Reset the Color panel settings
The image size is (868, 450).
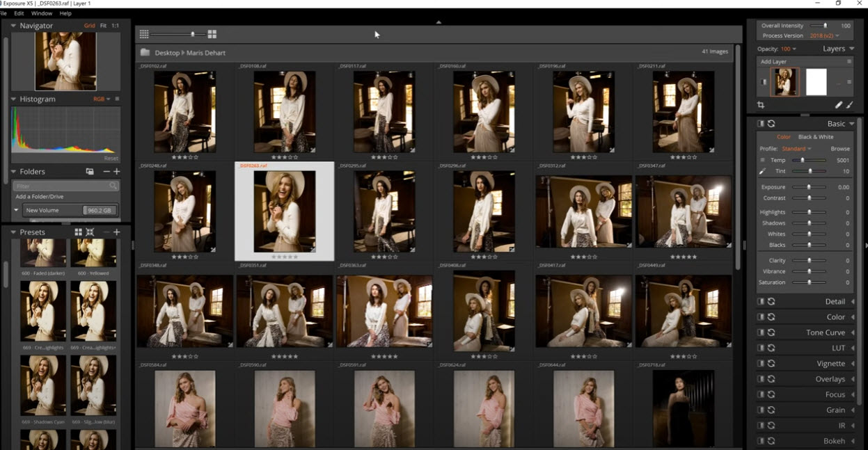point(771,316)
